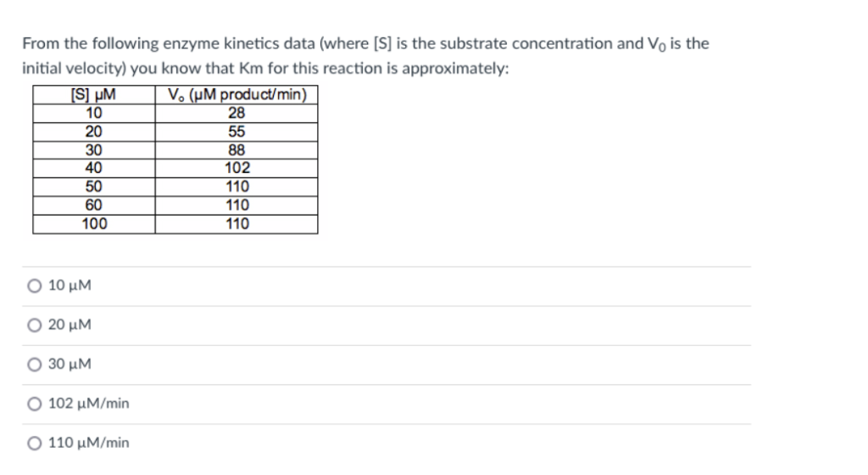Click the table cell showing 102

[x=236, y=168]
